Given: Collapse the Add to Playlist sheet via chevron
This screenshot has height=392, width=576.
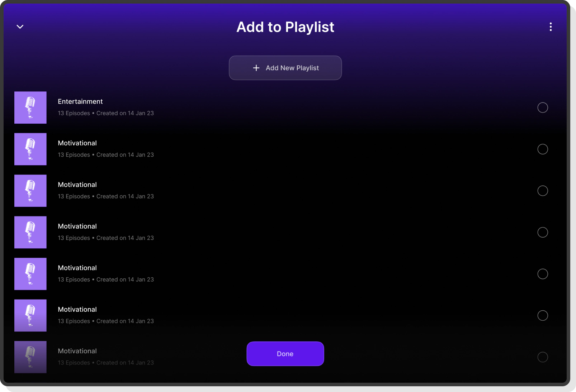Looking at the screenshot, I should (20, 27).
